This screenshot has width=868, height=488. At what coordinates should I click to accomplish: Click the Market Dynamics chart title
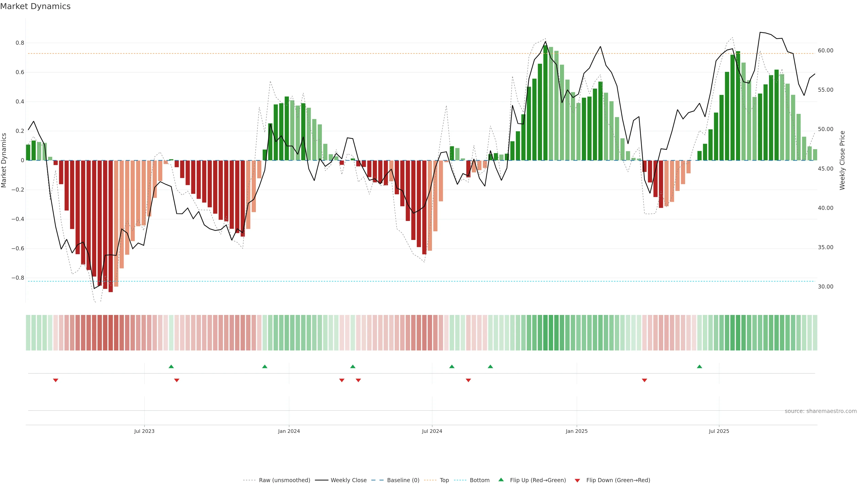(35, 6)
